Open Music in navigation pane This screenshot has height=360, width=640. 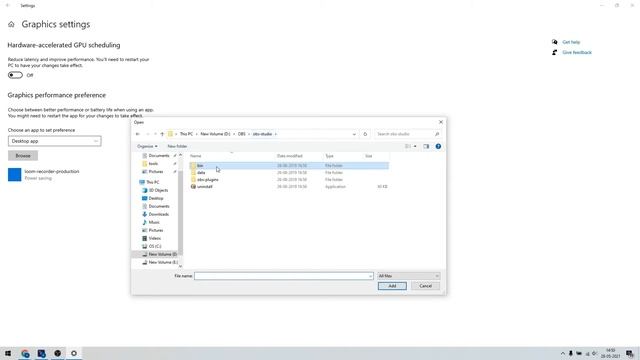coord(154,222)
